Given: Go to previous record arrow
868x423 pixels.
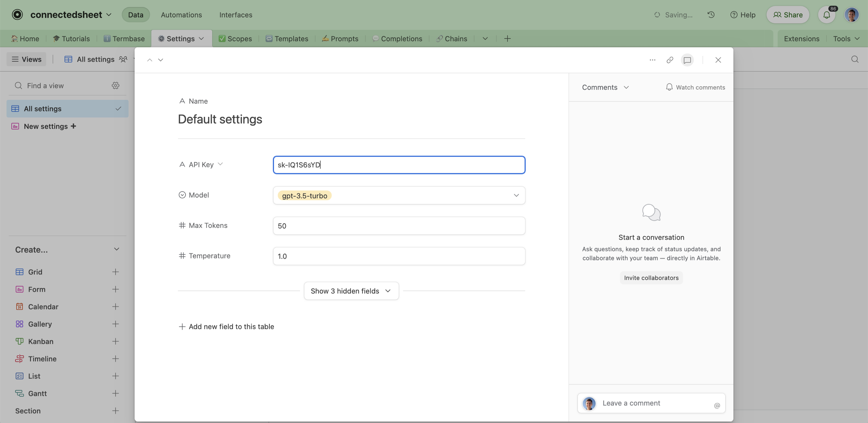Looking at the screenshot, I should point(150,60).
